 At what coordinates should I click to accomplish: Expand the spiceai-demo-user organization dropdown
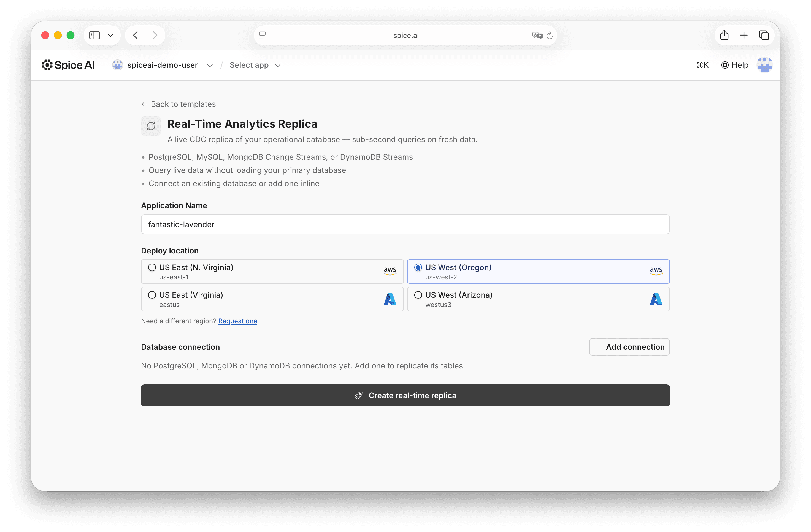click(x=210, y=65)
